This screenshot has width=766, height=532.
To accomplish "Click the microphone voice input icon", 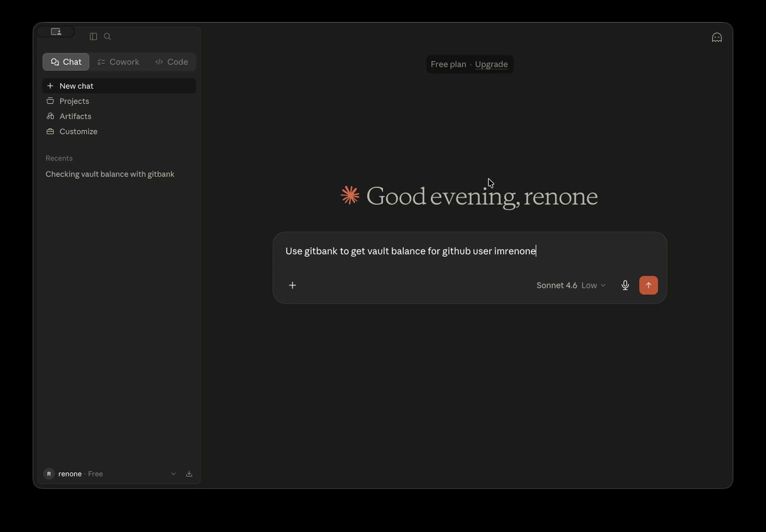I will tap(626, 285).
